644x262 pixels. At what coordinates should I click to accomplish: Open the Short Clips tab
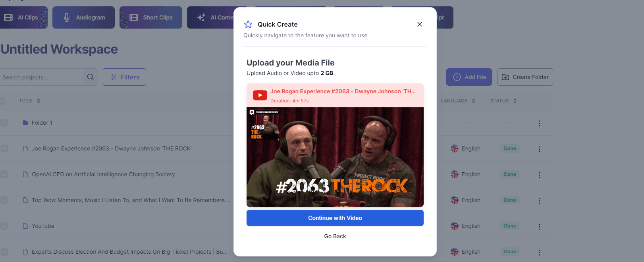click(151, 17)
